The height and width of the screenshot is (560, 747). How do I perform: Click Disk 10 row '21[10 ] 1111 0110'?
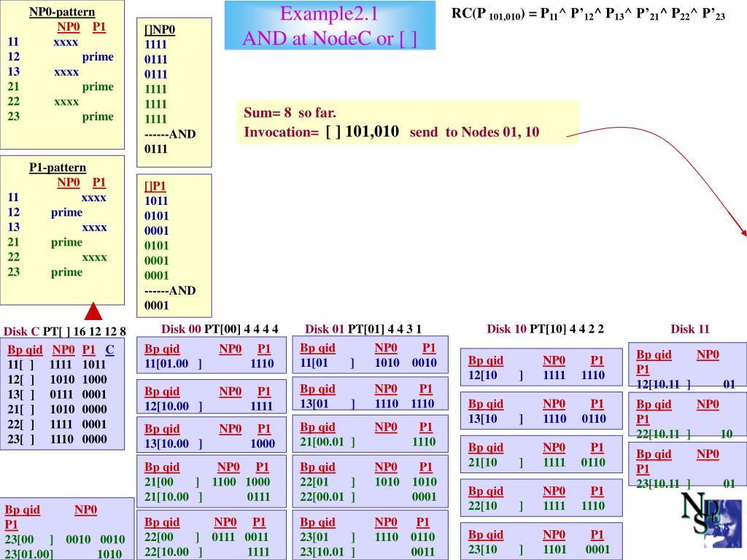[537, 462]
